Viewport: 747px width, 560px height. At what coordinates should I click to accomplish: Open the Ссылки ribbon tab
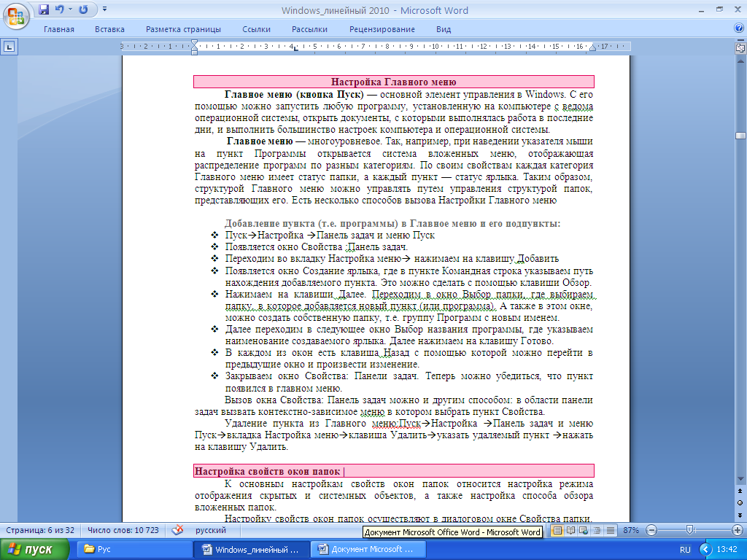(256, 29)
